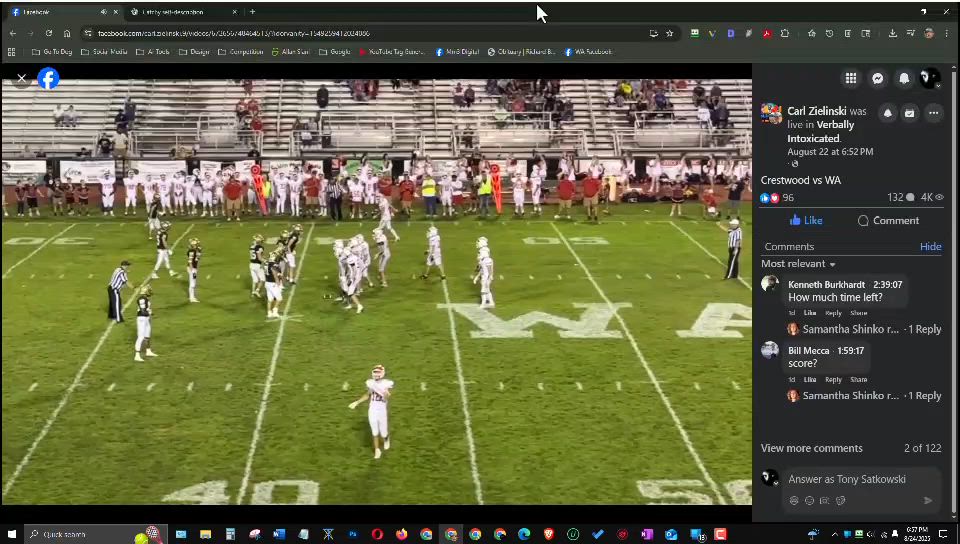This screenshot has width=960, height=544.
Task: Toggle post notifications bell beside Carl Zielinski
Action: (887, 113)
